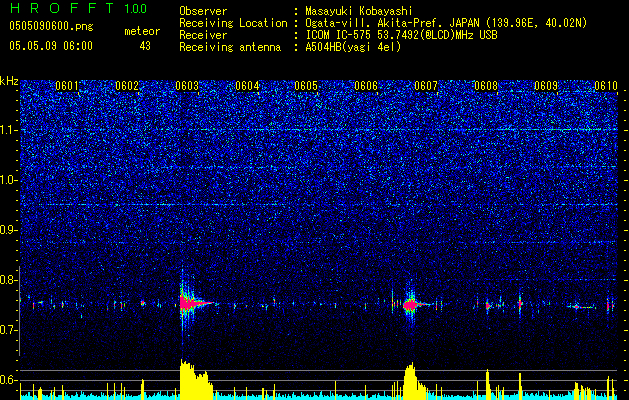
Task: Click the HROFFT 1.0.0 title text
Action: tap(78, 8)
